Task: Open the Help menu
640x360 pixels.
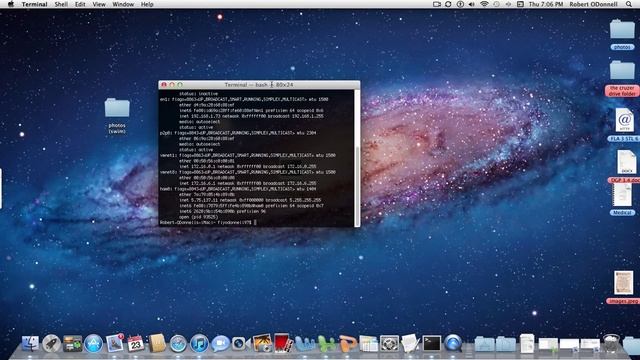Action: [x=147, y=4]
